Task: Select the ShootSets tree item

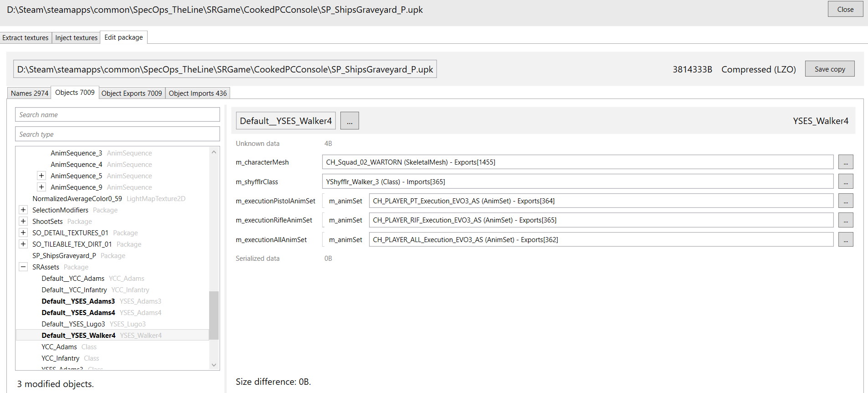Action: coord(47,222)
